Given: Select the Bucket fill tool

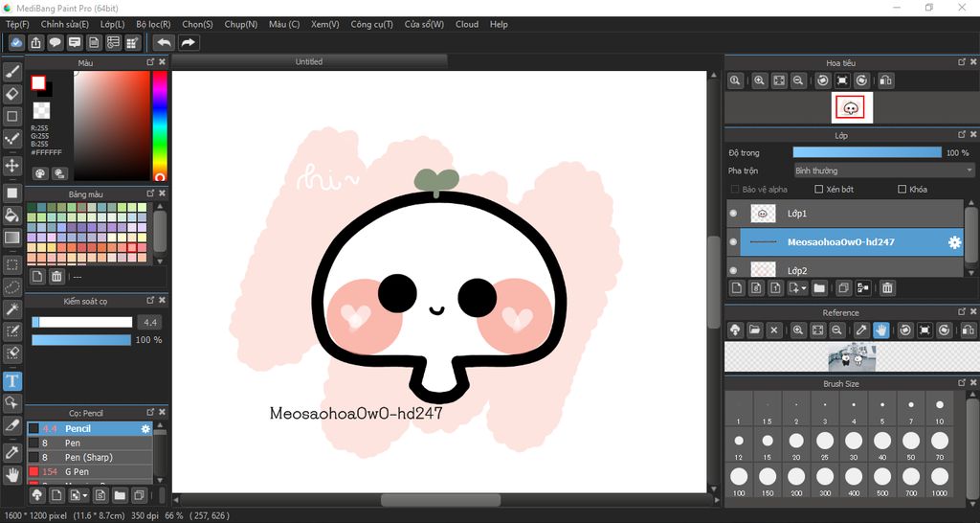Looking at the screenshot, I should [x=11, y=216].
